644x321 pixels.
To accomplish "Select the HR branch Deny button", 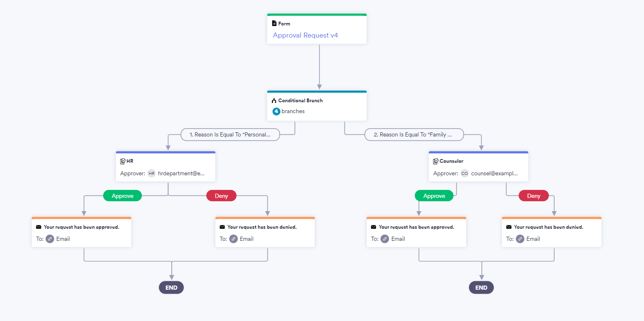I will 221,196.
